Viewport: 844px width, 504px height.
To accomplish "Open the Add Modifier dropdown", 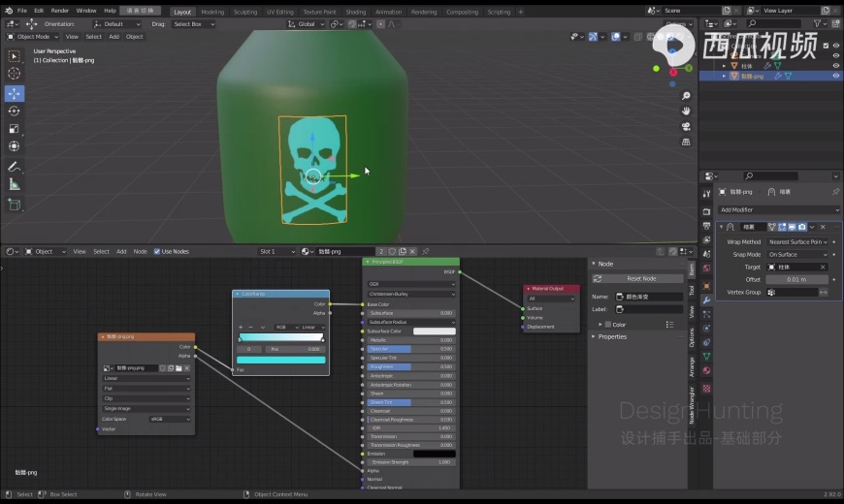I will (x=779, y=210).
